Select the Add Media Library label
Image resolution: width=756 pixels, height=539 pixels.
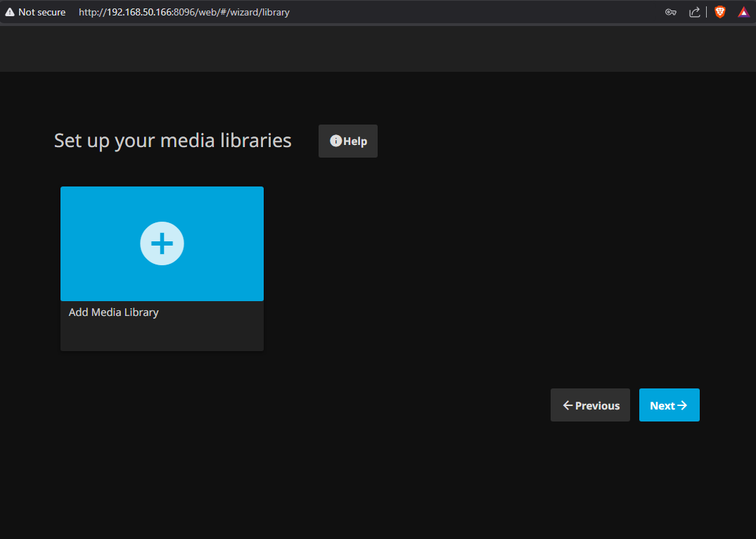click(x=114, y=312)
